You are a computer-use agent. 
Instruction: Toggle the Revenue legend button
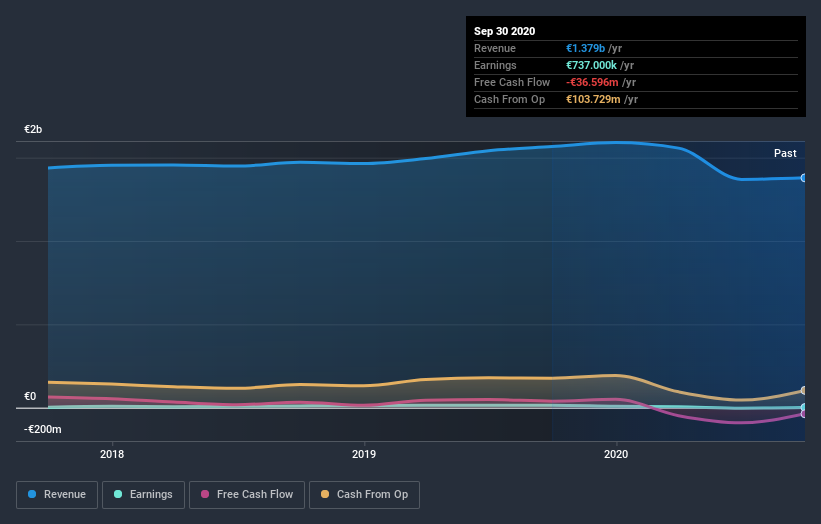tap(57, 494)
